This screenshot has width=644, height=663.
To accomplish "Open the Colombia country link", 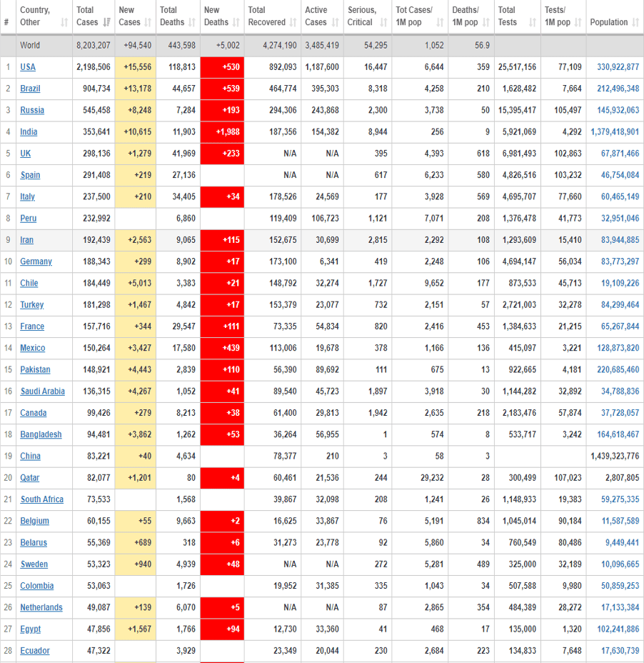I will tap(36, 586).
